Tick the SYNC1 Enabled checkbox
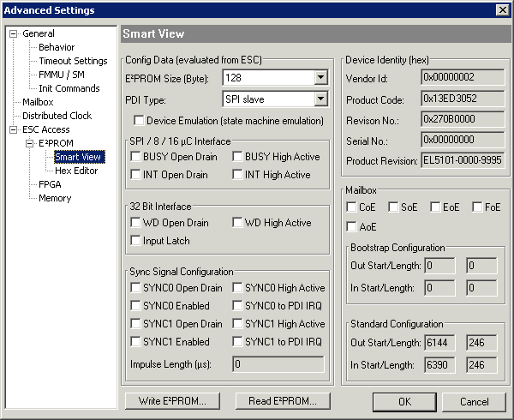The image size is (514, 420). pyautogui.click(x=135, y=342)
